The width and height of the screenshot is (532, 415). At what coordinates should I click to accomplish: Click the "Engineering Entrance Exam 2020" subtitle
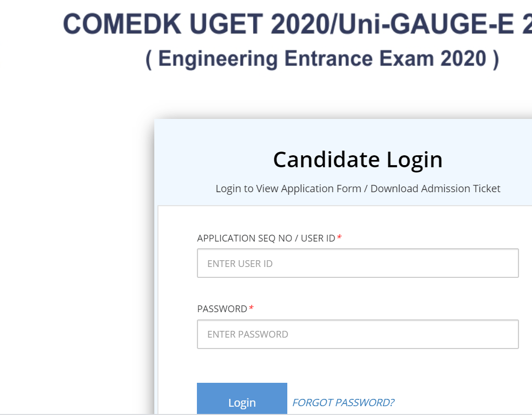pos(322,59)
